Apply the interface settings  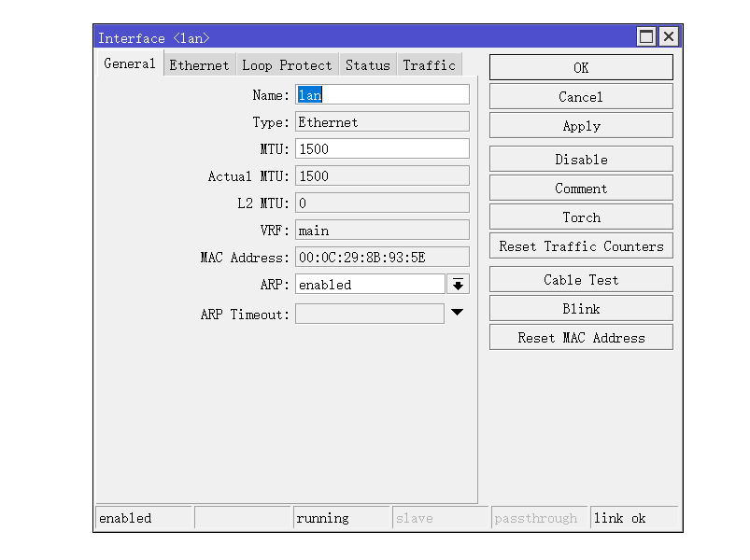(x=581, y=126)
